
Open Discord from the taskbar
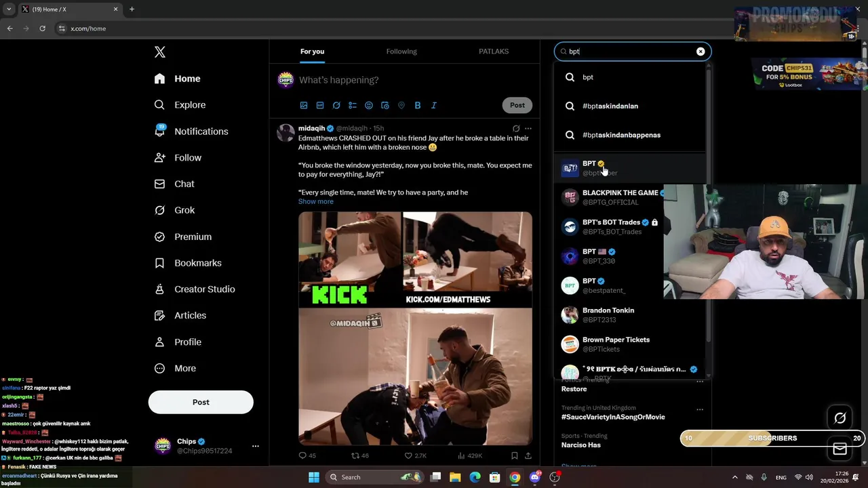(535, 477)
